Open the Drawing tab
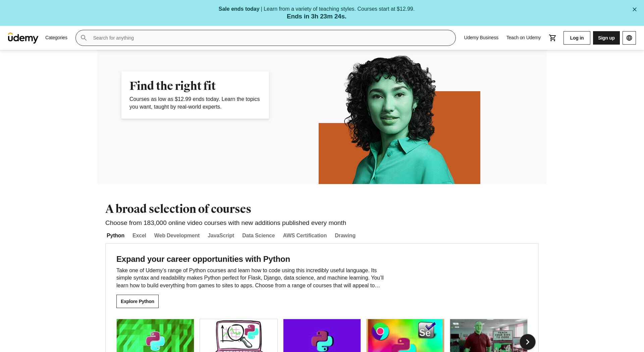Viewport: 644px width, 352px height. coord(345,235)
